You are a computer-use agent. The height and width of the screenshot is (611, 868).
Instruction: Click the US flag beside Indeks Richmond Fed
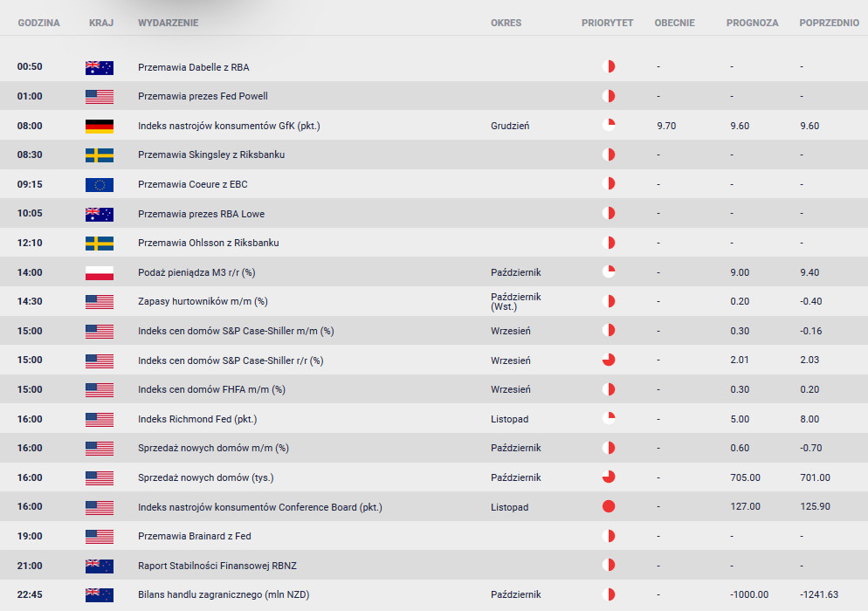pyautogui.click(x=99, y=420)
